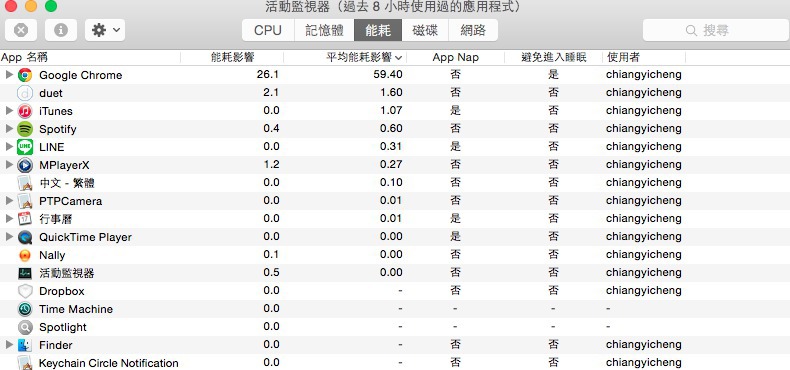Select the Nally row name
Screen dimensions: 790x370
(52, 255)
